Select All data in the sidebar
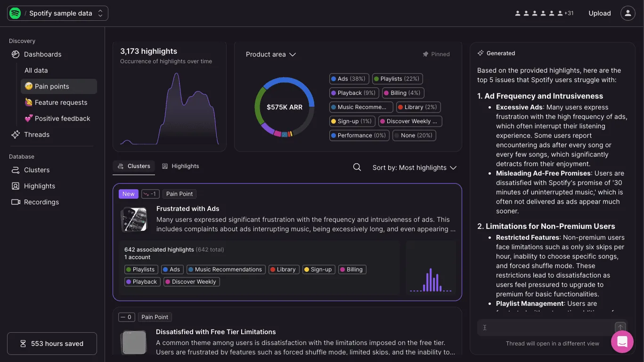This screenshot has height=362, width=644. (x=36, y=70)
